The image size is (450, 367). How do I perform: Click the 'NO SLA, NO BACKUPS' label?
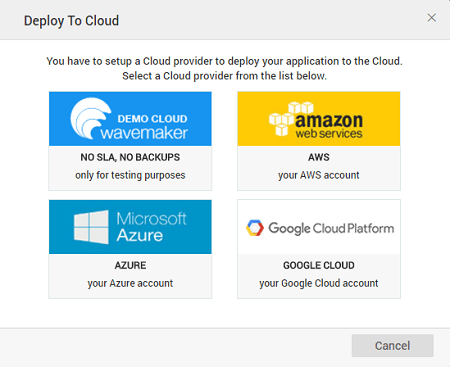click(130, 157)
